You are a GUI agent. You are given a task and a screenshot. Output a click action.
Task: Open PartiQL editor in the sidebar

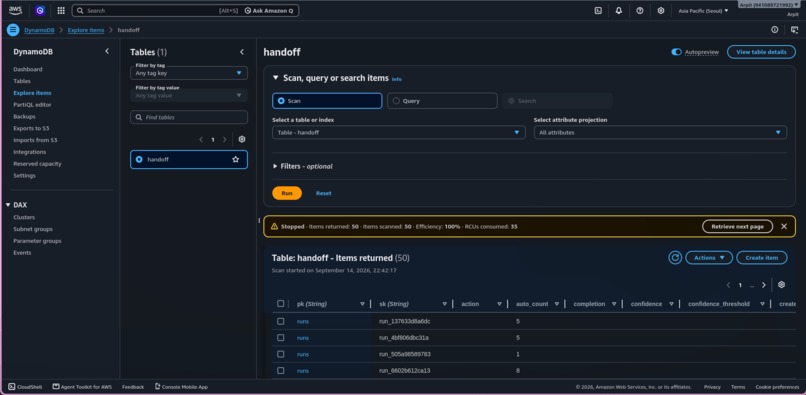pos(32,104)
